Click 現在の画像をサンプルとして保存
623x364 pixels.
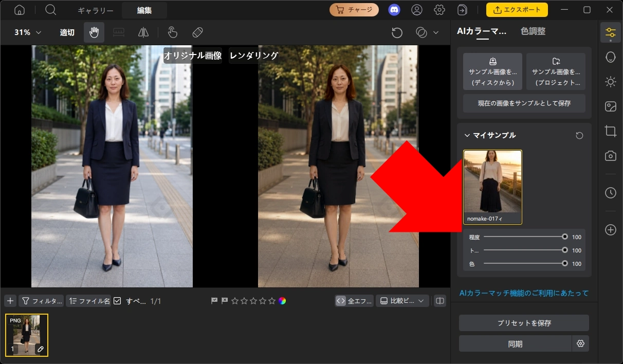(x=524, y=103)
